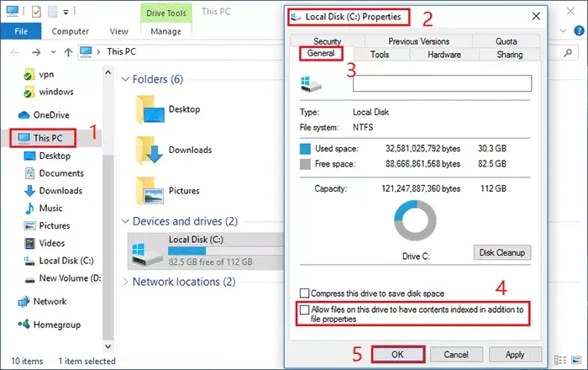Viewport: 588px width, 370px height.
Task: Click the Explorer help question mark icon
Action: point(579,30)
